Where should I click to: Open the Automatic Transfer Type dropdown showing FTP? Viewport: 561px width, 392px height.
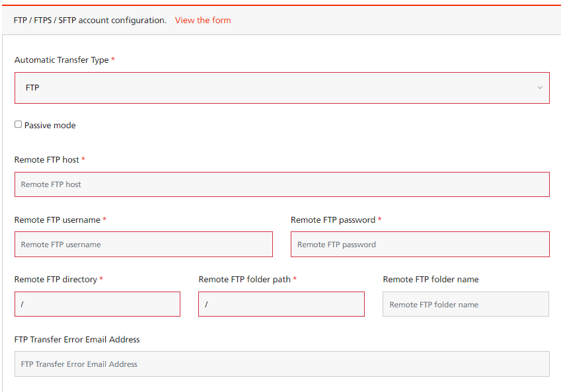(x=282, y=88)
